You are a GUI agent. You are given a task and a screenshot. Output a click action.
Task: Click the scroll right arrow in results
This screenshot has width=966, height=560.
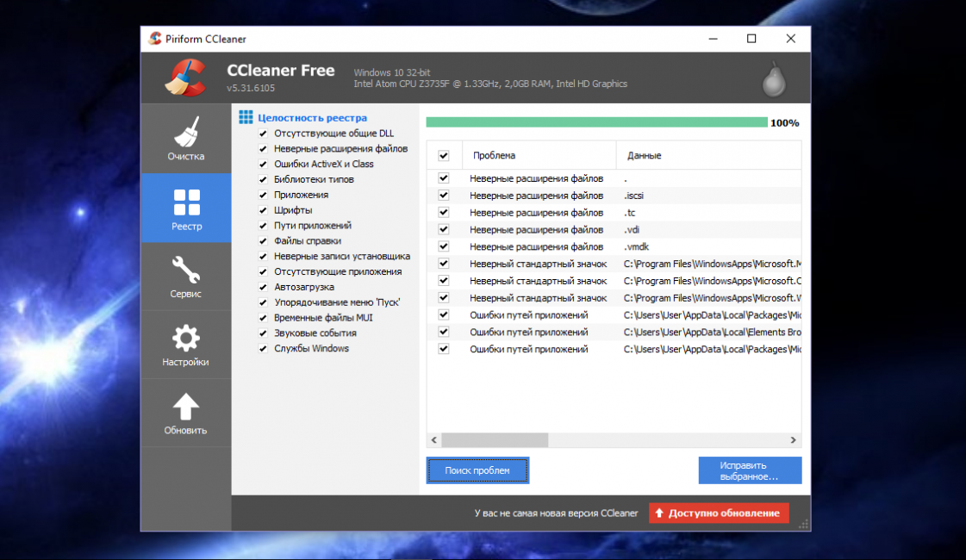point(794,440)
